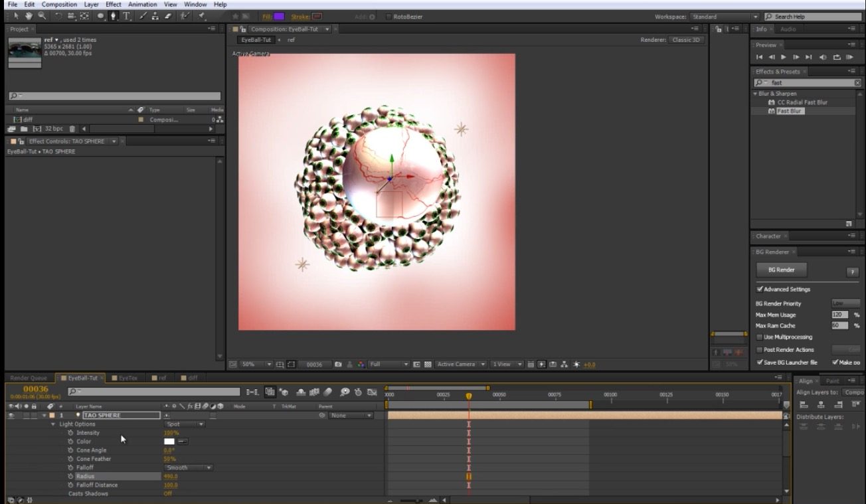The height and width of the screenshot is (504, 866).
Task: Click the Fill color purple swatch
Action: (279, 17)
